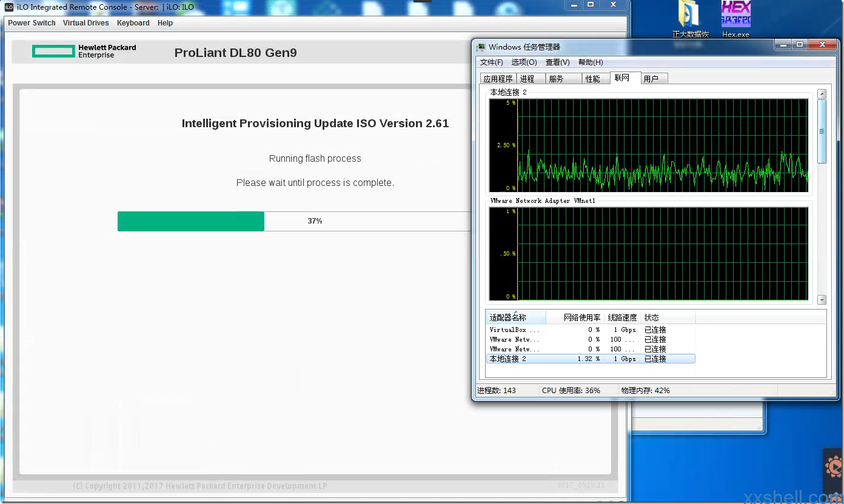The height and width of the screenshot is (504, 844).
Task: Switch to the 进程 tab
Action: click(527, 79)
